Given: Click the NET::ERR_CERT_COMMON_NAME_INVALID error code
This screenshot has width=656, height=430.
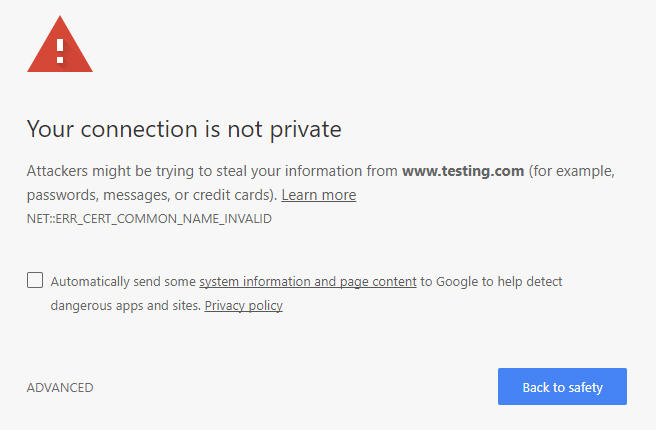Looking at the screenshot, I should (149, 219).
